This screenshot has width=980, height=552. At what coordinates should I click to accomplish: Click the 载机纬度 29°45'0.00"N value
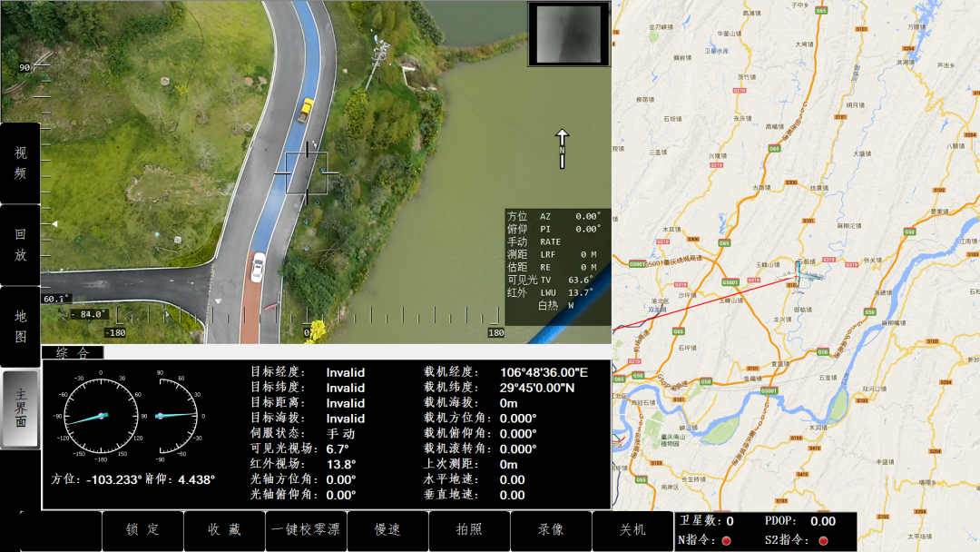(x=537, y=389)
